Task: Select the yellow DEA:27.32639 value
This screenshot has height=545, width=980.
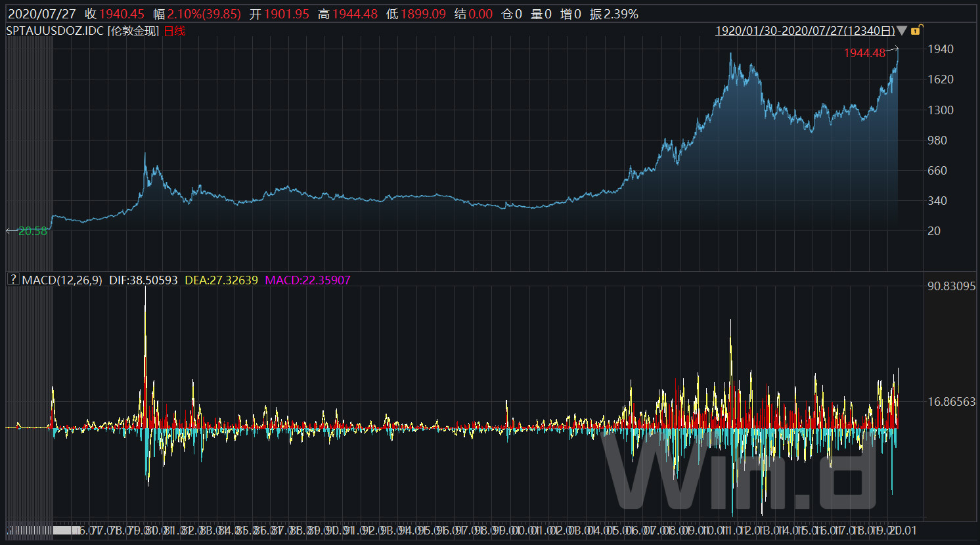Action: [x=221, y=280]
